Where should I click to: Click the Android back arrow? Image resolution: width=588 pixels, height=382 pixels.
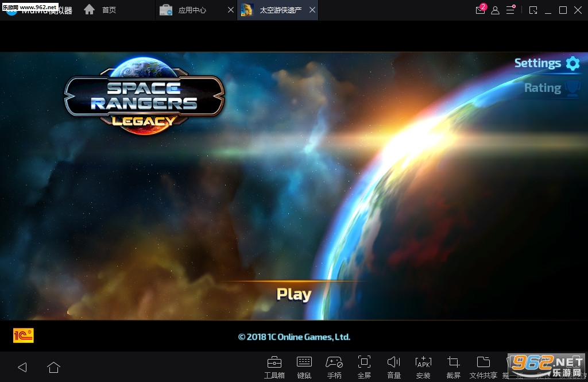point(22,367)
